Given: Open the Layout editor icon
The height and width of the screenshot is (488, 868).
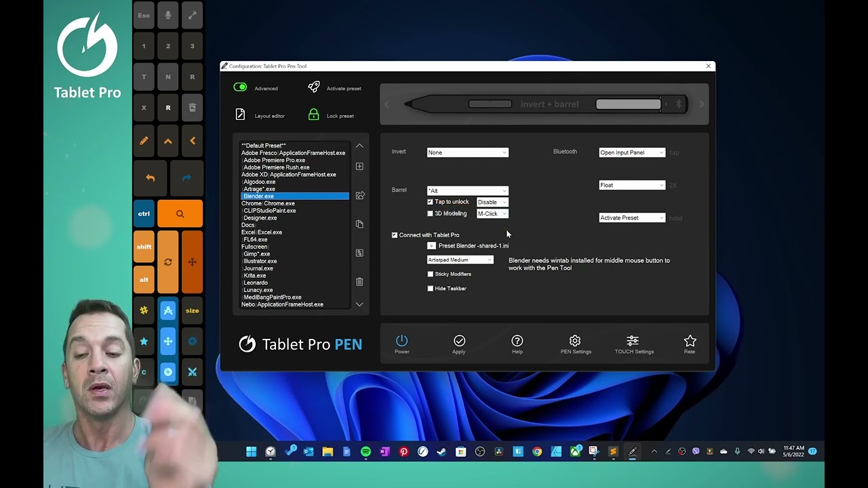Looking at the screenshot, I should pyautogui.click(x=240, y=115).
